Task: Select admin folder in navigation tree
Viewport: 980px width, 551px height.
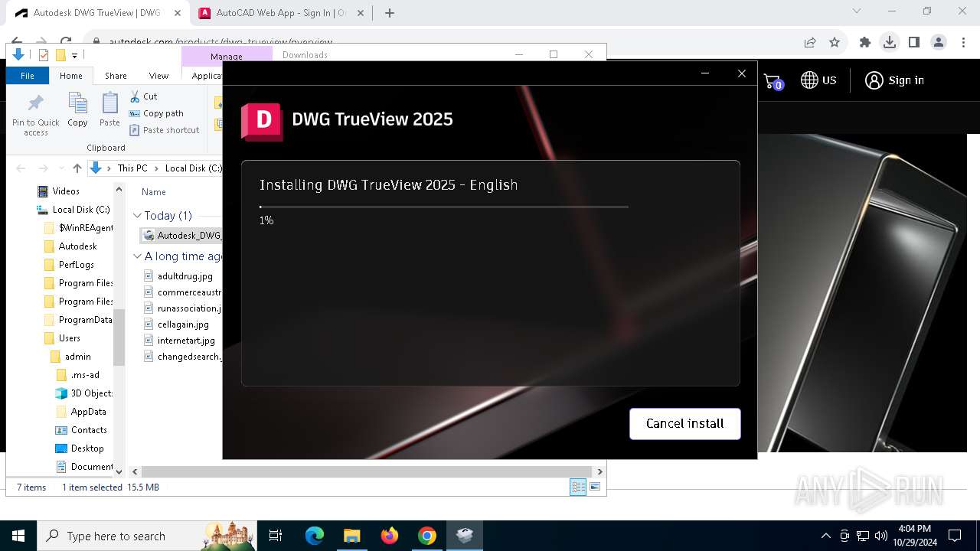Action: pyautogui.click(x=77, y=357)
